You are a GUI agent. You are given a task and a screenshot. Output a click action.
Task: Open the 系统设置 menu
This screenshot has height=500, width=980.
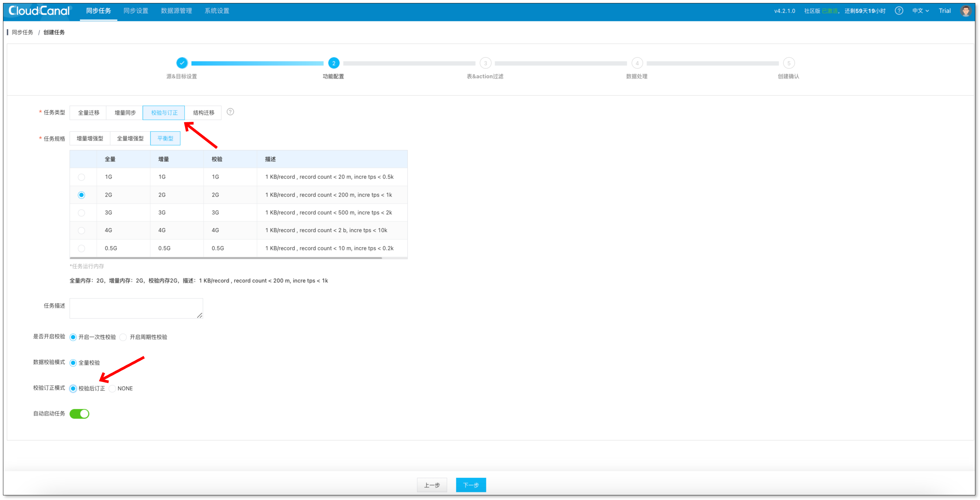click(217, 11)
